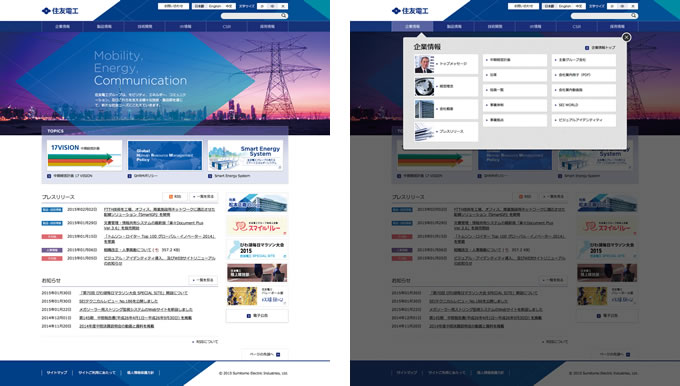This screenshot has width=680, height=386.
Task: Close the 企業情報 mega menu popup
Action: (626, 37)
